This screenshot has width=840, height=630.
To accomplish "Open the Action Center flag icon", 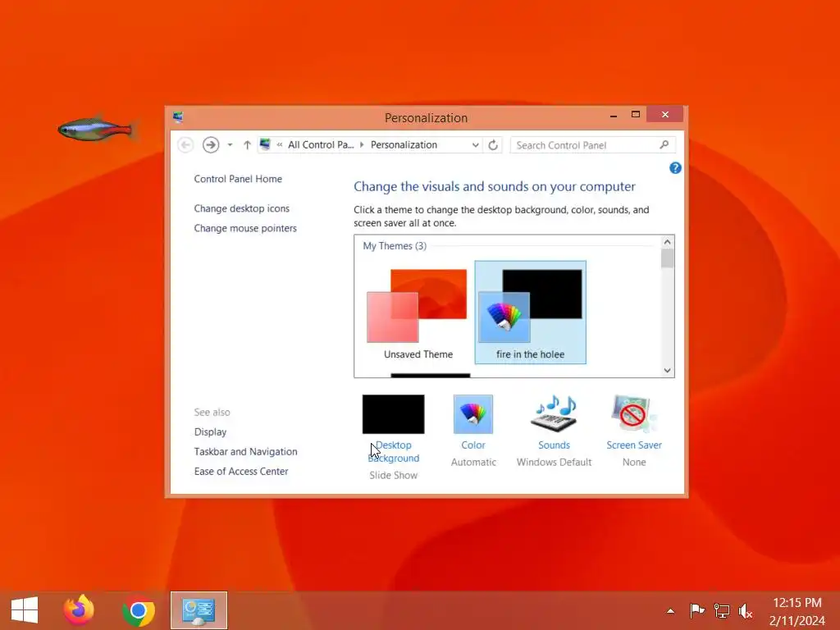I will 696,610.
